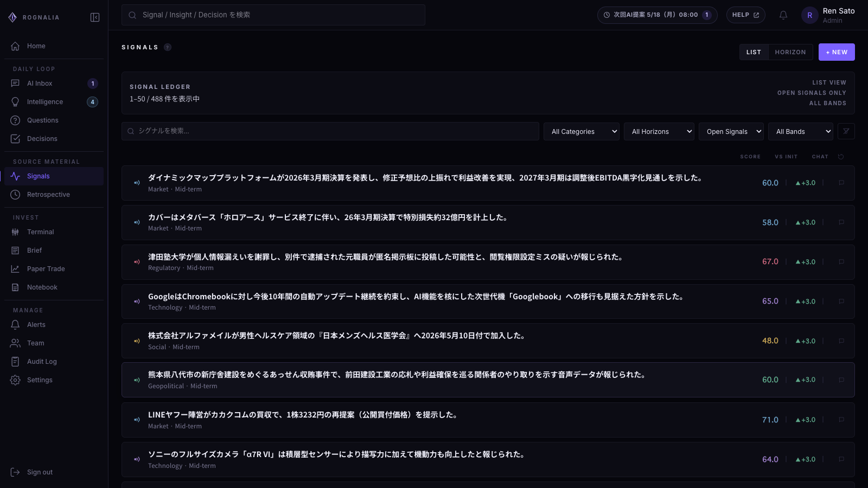
Task: Open chat for the LINEヤフー signal
Action: coord(841,420)
